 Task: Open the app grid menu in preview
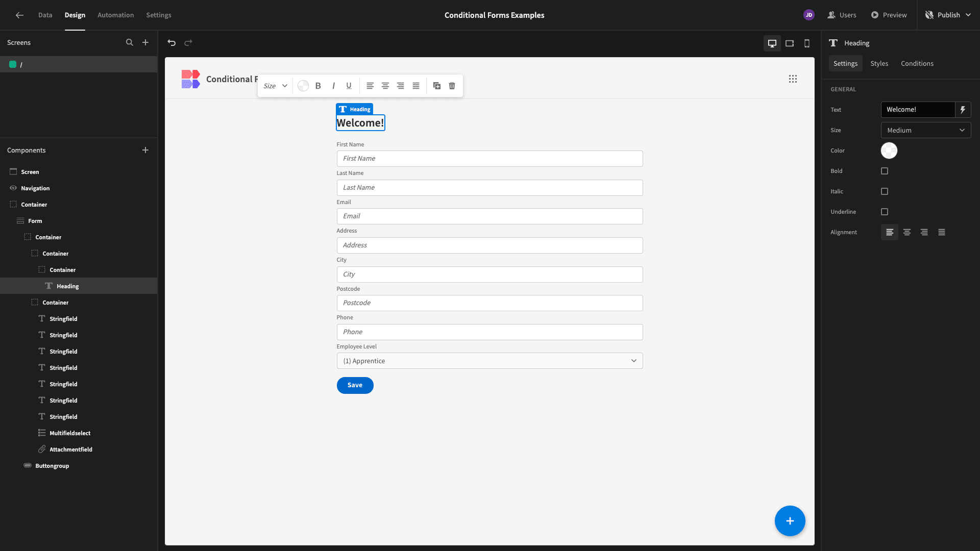coord(793,79)
